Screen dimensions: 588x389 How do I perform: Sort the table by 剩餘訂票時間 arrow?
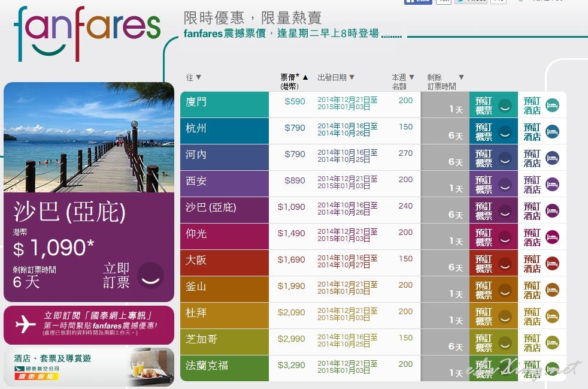(x=461, y=77)
